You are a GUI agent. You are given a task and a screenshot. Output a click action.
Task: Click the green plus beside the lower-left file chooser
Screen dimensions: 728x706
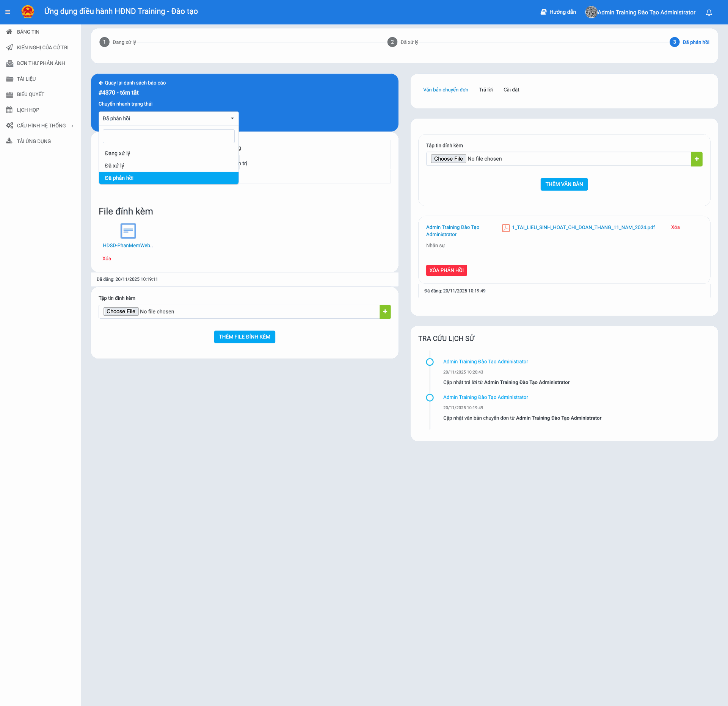click(x=385, y=312)
